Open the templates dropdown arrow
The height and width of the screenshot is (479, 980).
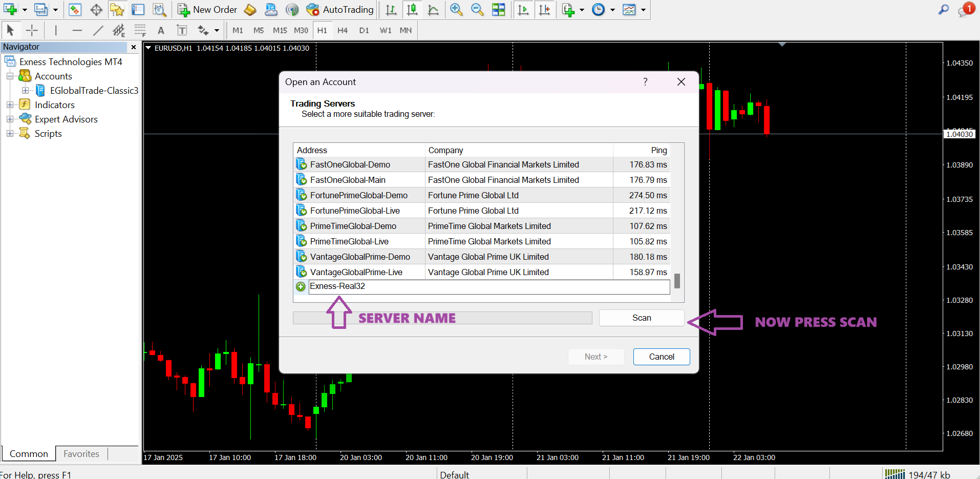644,10
